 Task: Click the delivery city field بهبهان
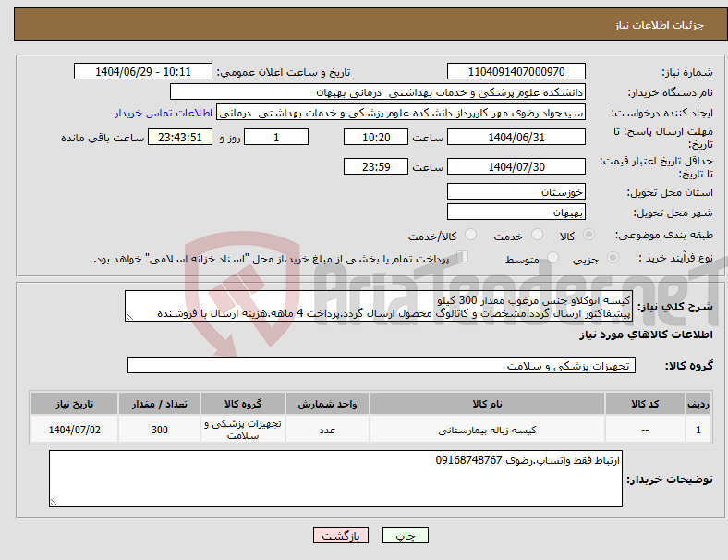coord(516,212)
